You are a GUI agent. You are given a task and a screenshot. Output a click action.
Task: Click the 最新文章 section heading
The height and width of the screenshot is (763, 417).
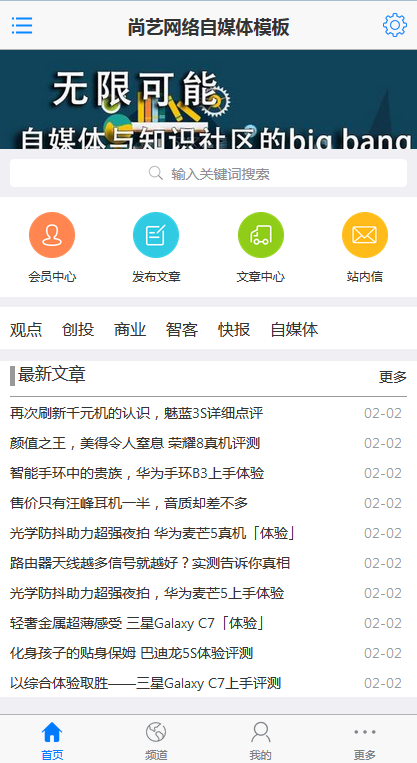click(52, 375)
